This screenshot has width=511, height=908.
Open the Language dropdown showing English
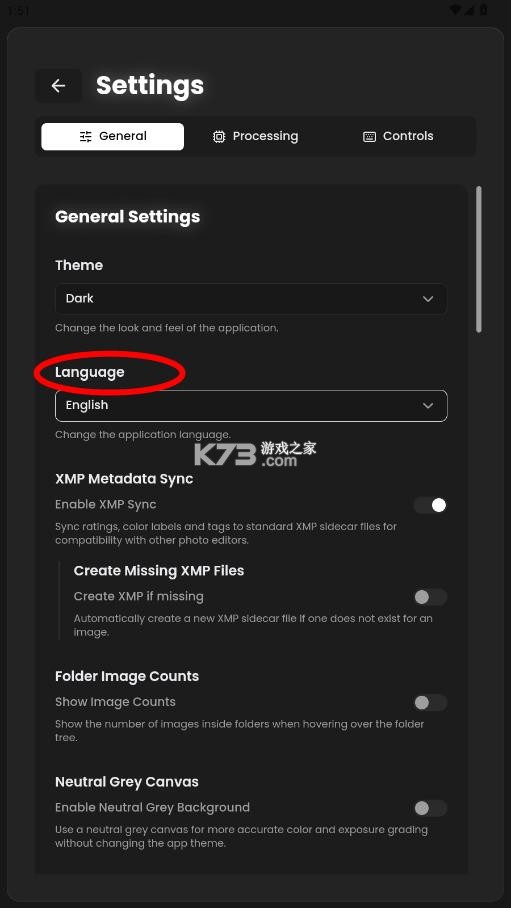(x=251, y=405)
